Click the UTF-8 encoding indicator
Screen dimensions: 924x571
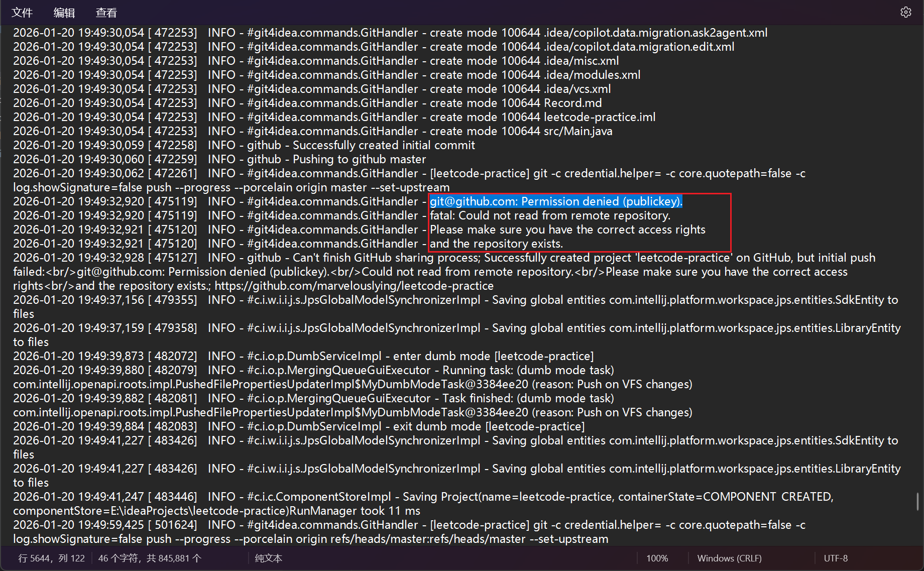point(836,558)
